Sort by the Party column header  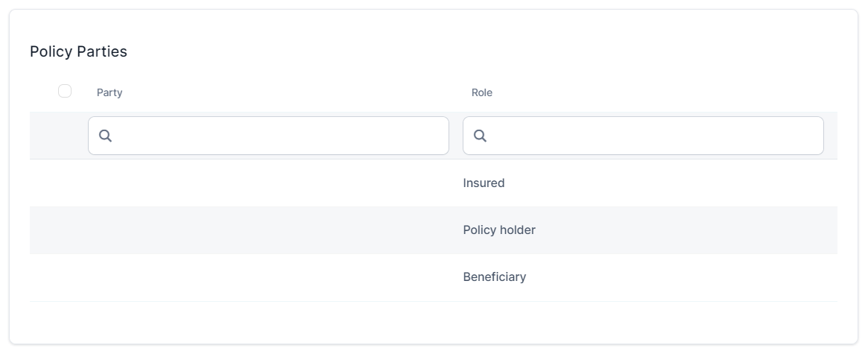pyautogui.click(x=110, y=92)
